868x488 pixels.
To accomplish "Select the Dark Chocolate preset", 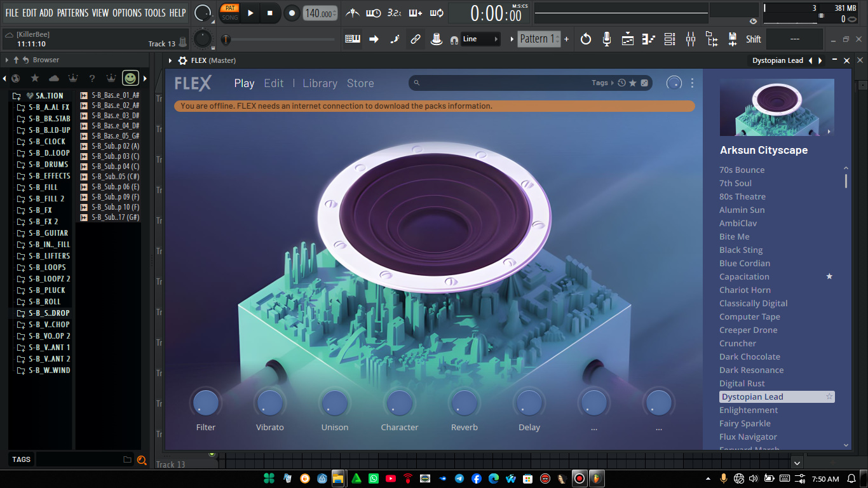I will pos(750,356).
